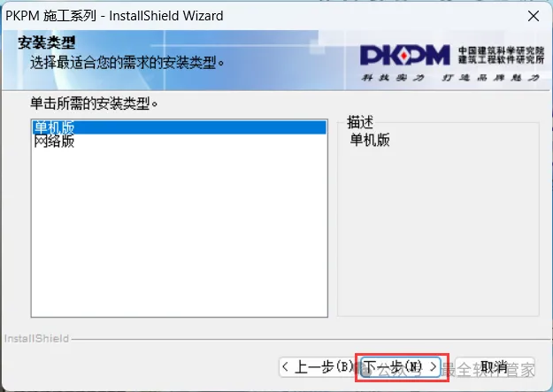Cancel the installation with 取消
Image resolution: width=553 pixels, height=392 pixels.
pos(495,367)
